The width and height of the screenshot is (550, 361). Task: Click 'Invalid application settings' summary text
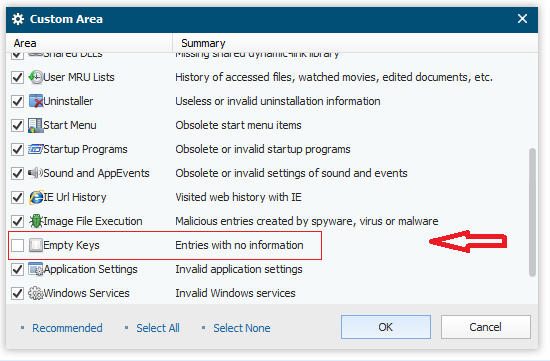[239, 269]
